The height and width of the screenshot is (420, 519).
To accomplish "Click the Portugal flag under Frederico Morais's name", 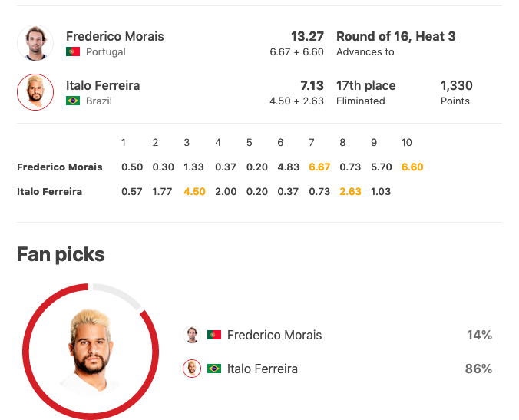I will pyautogui.click(x=73, y=52).
